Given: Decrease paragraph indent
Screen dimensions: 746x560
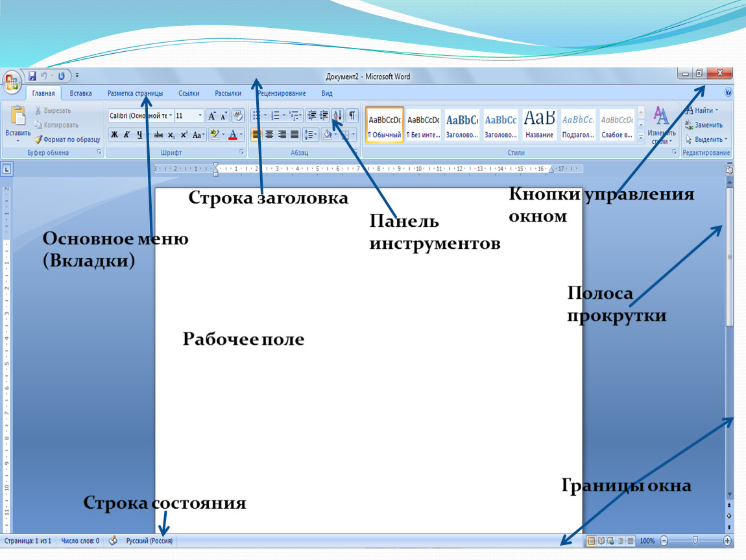Looking at the screenshot, I should coord(311,115).
